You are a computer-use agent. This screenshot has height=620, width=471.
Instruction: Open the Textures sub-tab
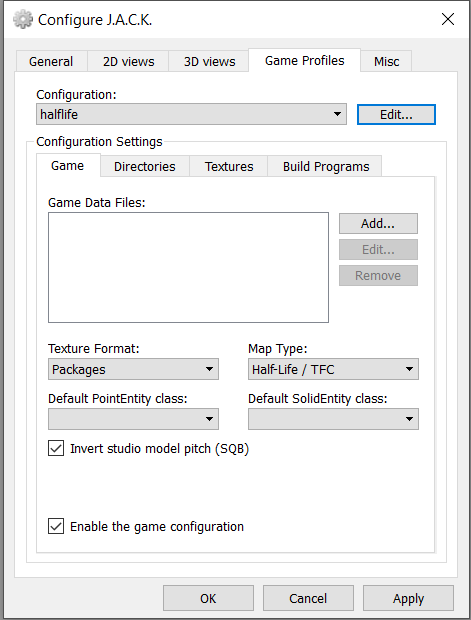pos(229,166)
